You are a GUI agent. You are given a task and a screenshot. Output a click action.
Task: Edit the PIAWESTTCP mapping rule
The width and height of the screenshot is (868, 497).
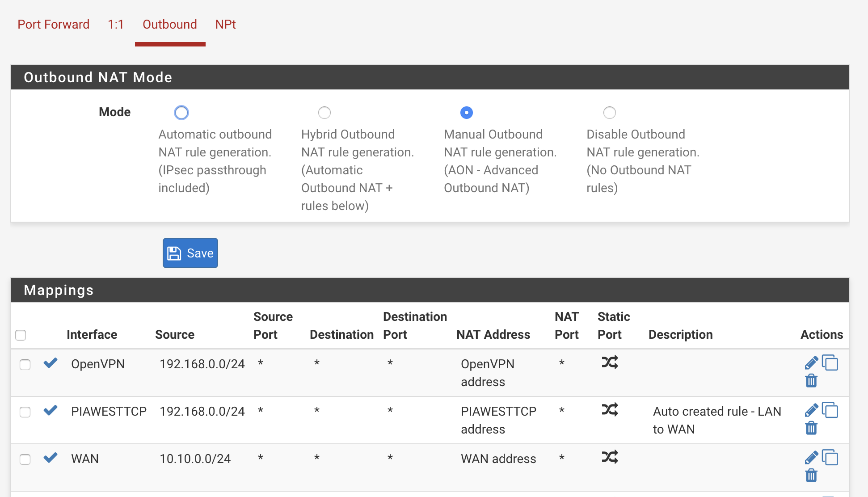click(x=811, y=410)
